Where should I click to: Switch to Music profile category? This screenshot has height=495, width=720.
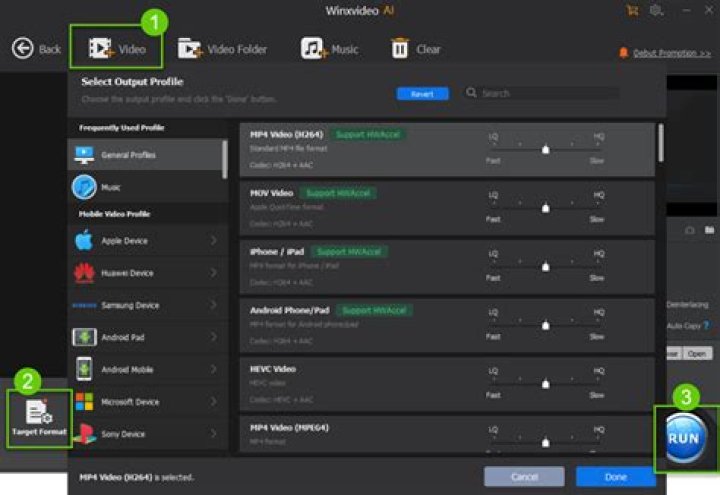(x=147, y=187)
